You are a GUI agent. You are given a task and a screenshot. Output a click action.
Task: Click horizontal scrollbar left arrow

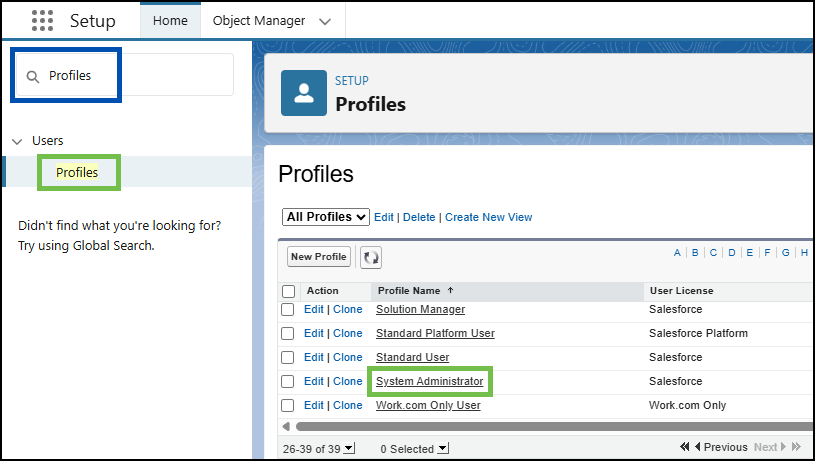point(286,427)
